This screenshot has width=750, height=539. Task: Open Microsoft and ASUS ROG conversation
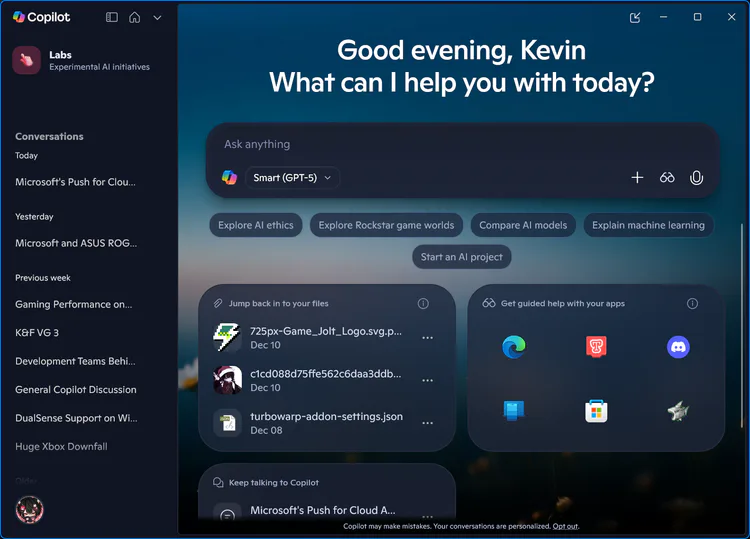[x=76, y=243]
